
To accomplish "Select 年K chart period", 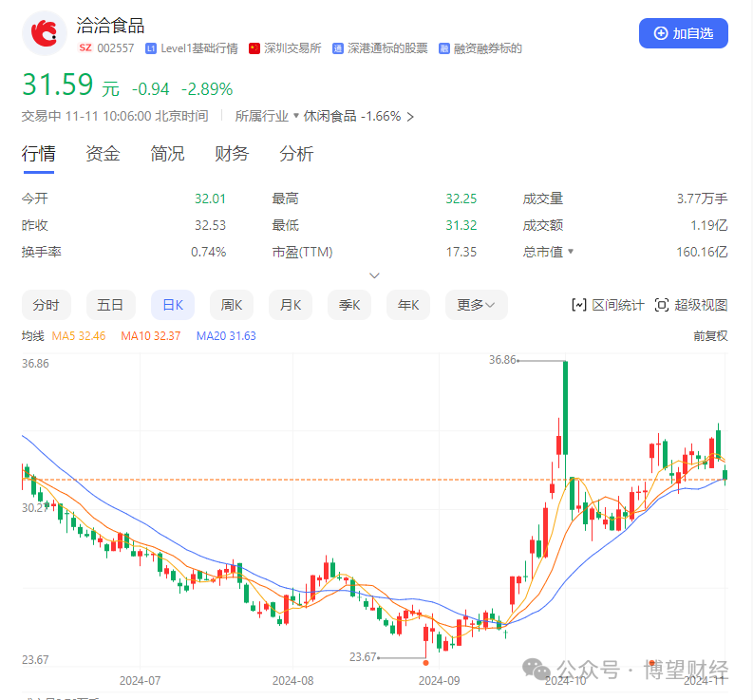I will [x=408, y=305].
